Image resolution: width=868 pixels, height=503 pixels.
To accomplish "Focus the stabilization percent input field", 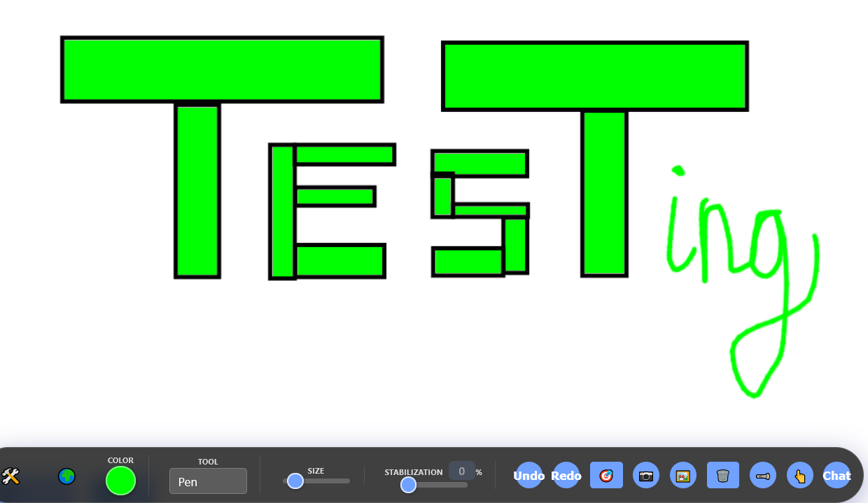I will pos(461,472).
